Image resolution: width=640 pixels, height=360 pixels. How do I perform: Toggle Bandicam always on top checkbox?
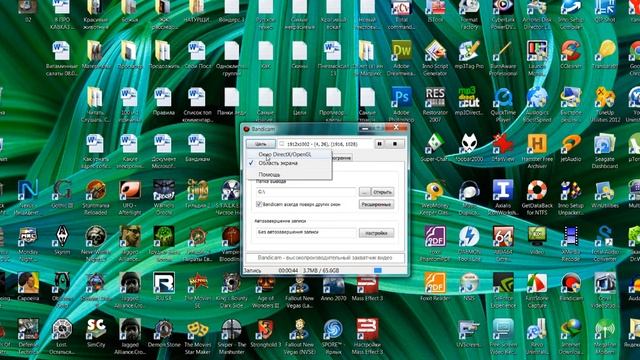click(259, 204)
